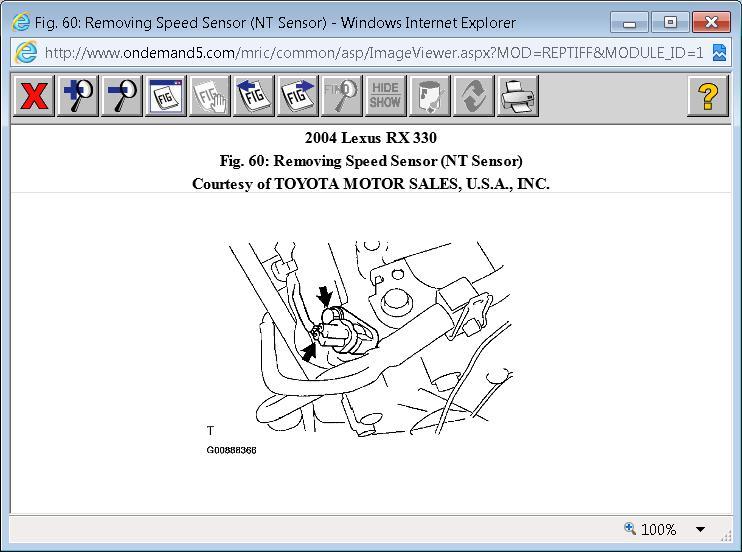Zoom in with the plus magnifier icon

point(78,96)
